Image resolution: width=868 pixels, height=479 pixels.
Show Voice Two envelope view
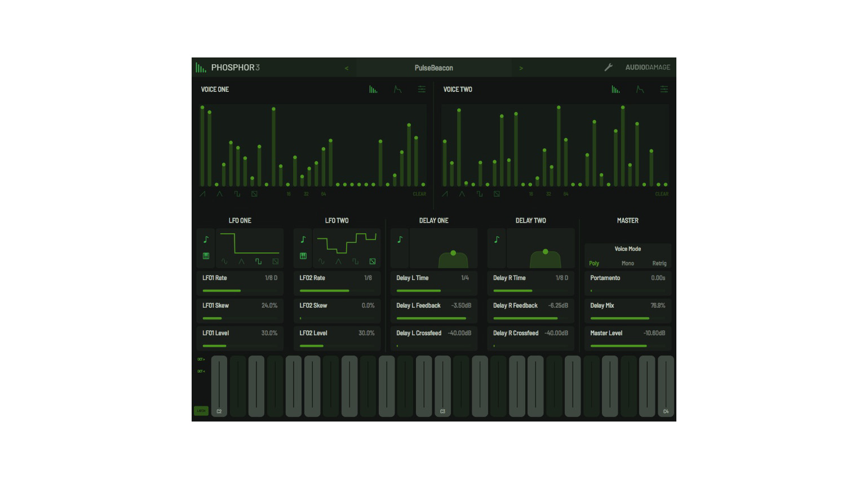(x=640, y=89)
